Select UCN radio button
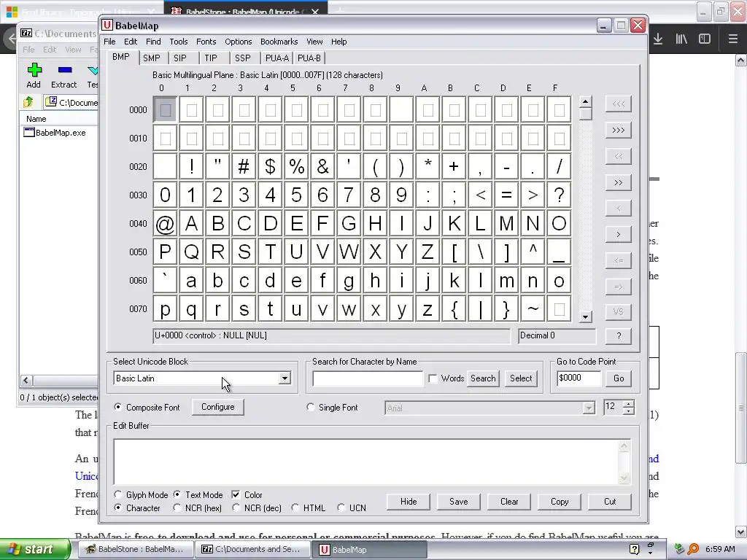Screen dimensions: 747x560 click(x=341, y=508)
